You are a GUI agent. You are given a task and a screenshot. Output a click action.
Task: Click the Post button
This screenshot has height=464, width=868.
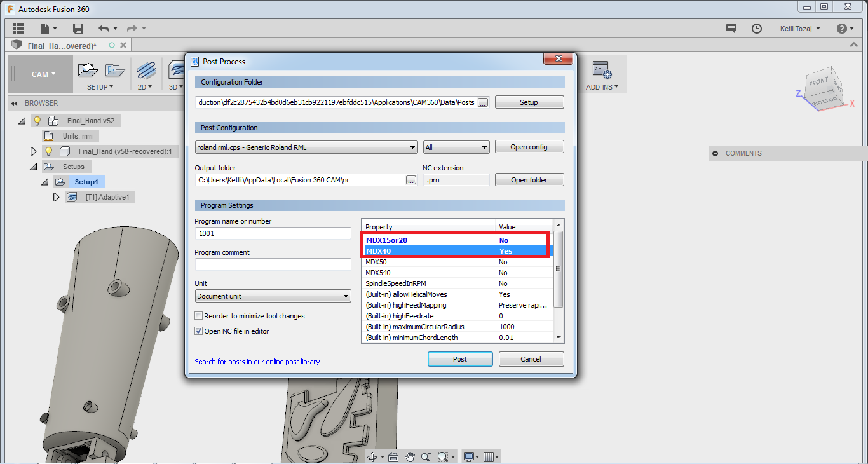point(460,359)
